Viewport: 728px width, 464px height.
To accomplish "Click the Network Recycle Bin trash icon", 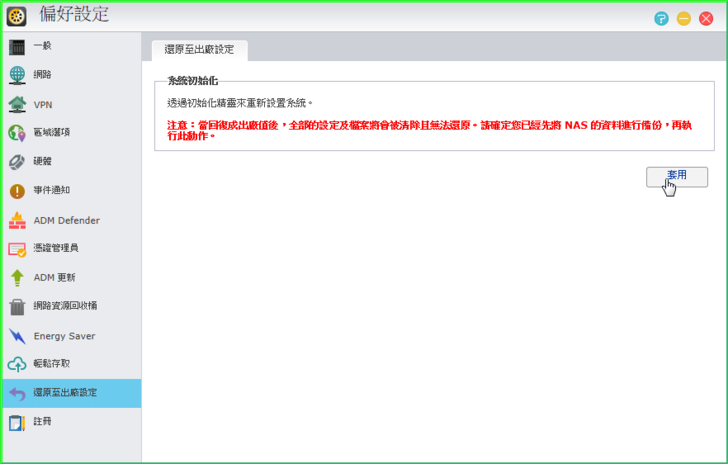I will 17,307.
